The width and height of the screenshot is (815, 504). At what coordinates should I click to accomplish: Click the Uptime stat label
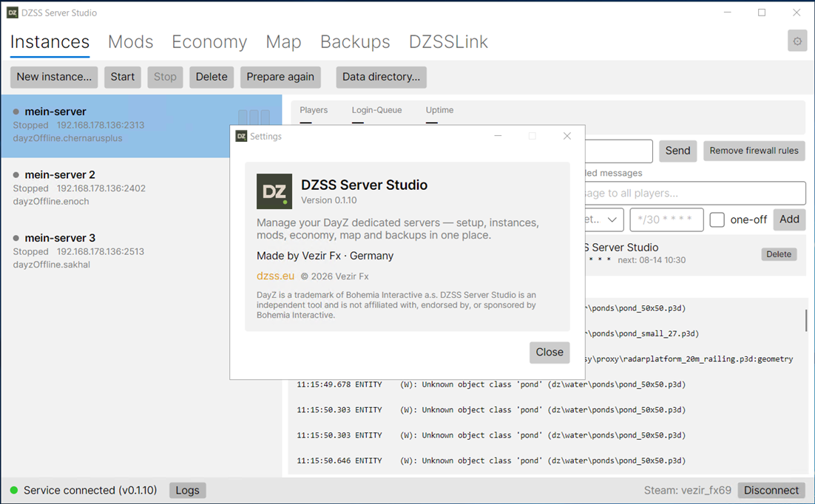440,110
